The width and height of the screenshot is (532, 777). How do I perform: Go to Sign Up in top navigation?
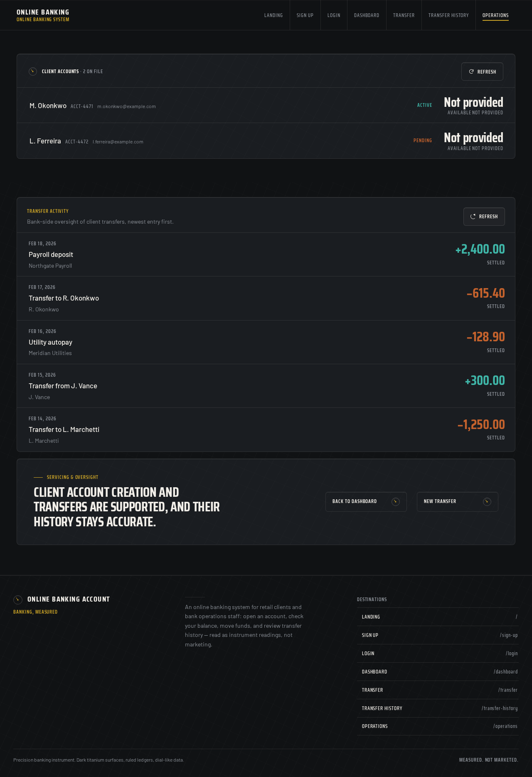coord(305,15)
